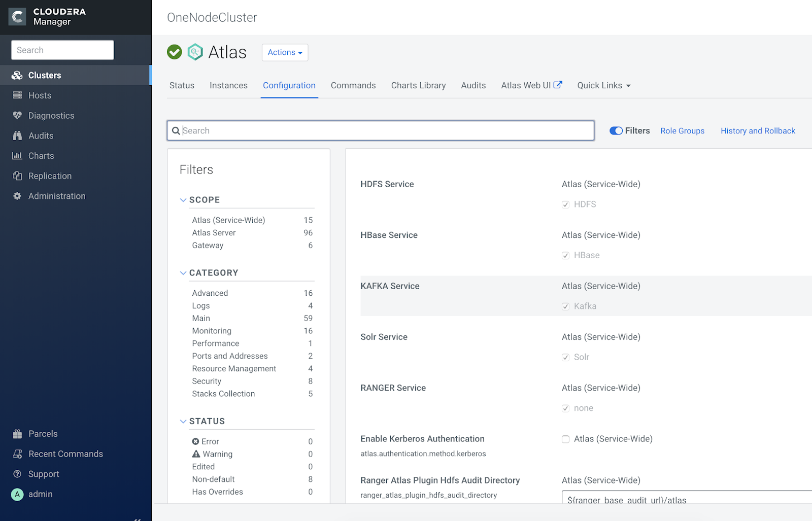This screenshot has width=812, height=521.
Task: Open the History and Rollback link
Action: 758,131
